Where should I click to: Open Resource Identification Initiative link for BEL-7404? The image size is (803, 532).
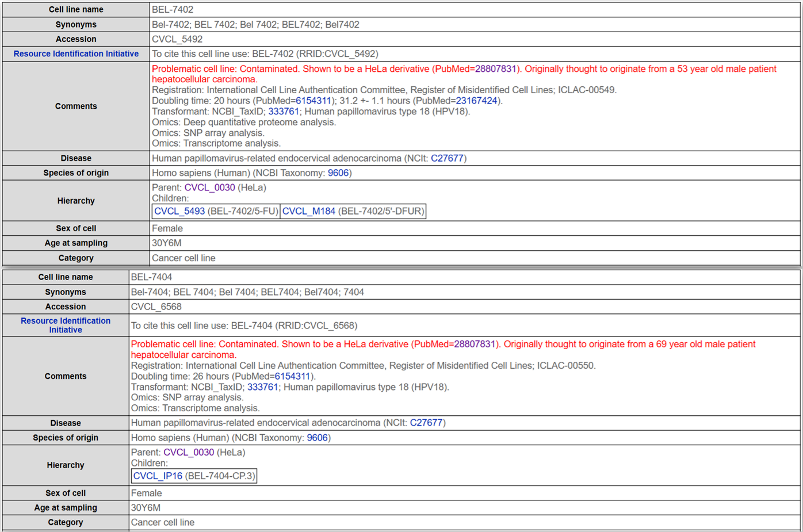click(66, 325)
